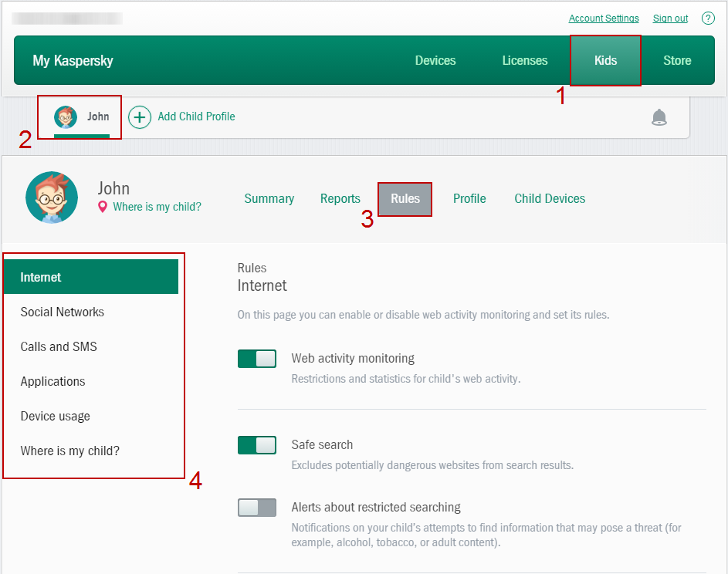Screen dimensions: 728x574
Task: Click John's large profile avatar
Action: point(52,198)
